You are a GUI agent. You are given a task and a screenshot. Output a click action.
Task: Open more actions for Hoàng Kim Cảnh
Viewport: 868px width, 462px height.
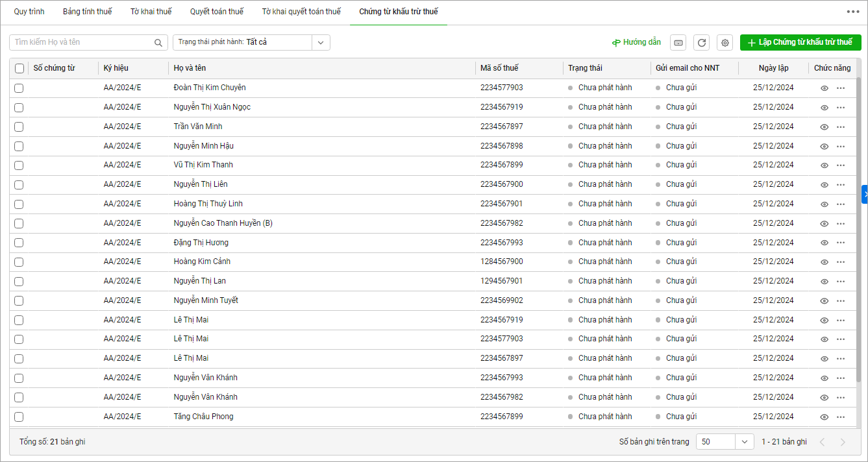(x=841, y=262)
